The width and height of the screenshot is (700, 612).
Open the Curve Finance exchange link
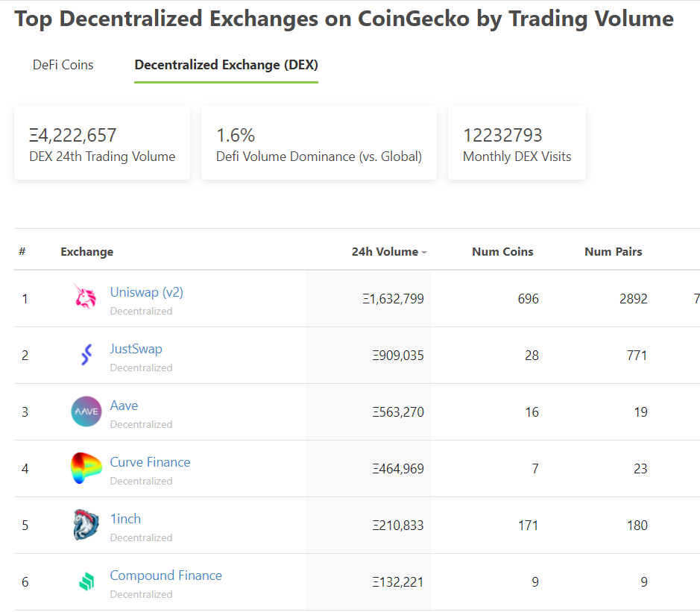point(150,462)
